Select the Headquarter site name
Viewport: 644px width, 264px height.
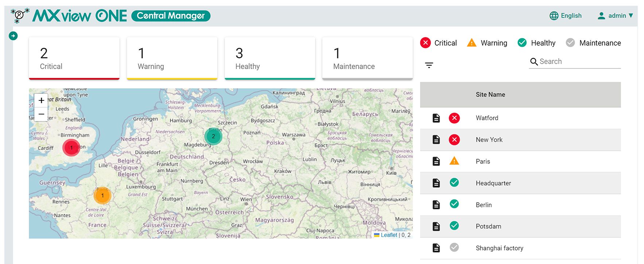pyautogui.click(x=493, y=183)
